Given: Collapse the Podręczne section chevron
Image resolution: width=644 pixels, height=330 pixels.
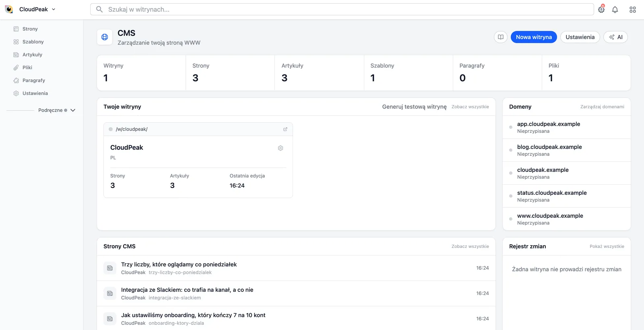Looking at the screenshot, I should (x=73, y=110).
